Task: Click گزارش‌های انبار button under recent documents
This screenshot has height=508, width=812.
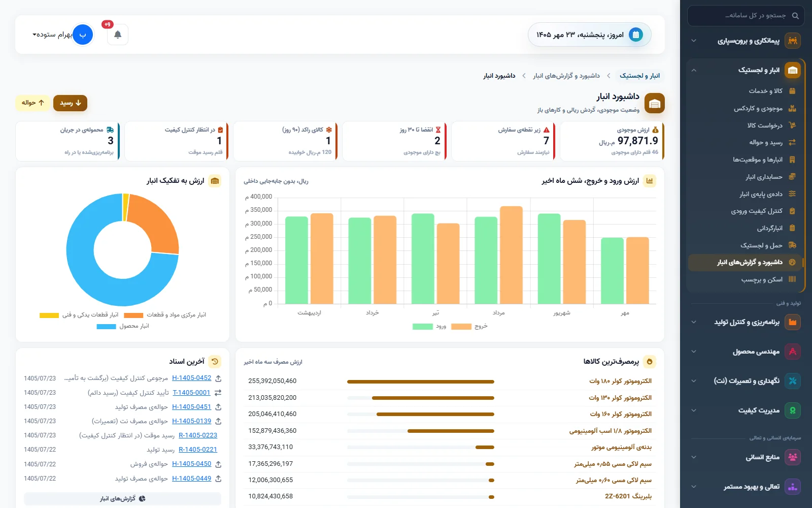Action: 122,499
